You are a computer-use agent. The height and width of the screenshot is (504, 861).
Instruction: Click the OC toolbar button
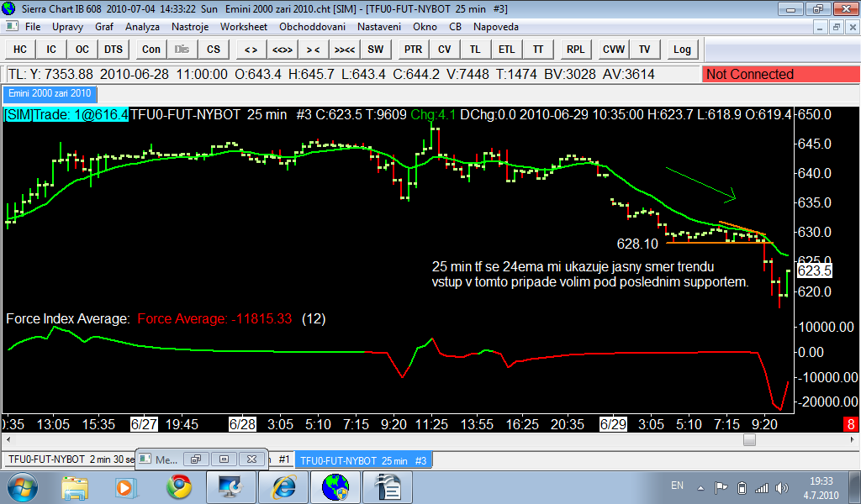pos(82,50)
